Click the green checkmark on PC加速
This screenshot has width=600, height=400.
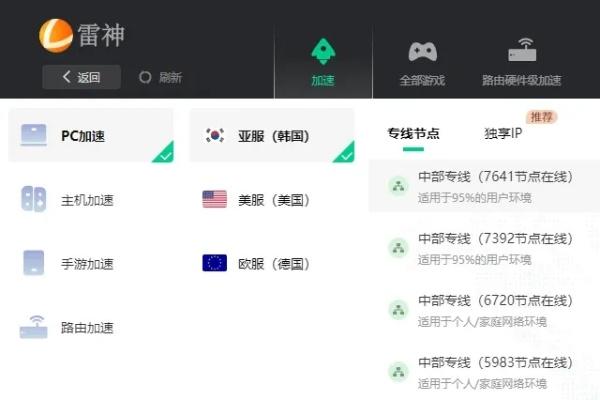coord(166,155)
